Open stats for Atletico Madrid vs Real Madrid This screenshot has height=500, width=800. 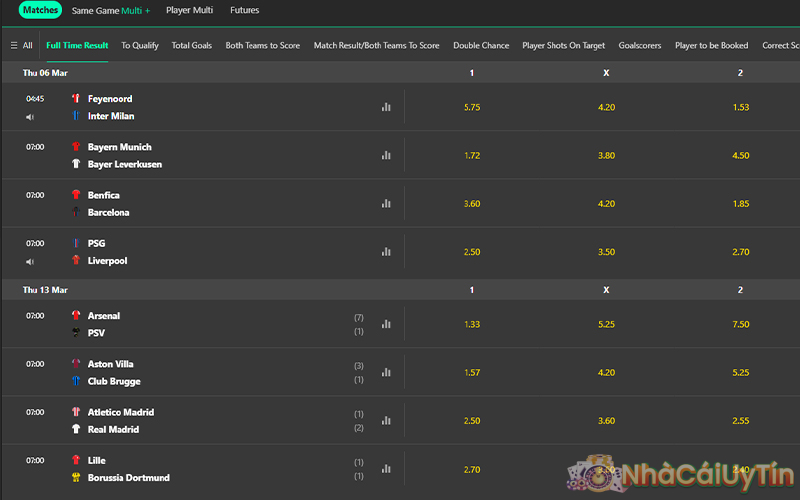pos(386,420)
